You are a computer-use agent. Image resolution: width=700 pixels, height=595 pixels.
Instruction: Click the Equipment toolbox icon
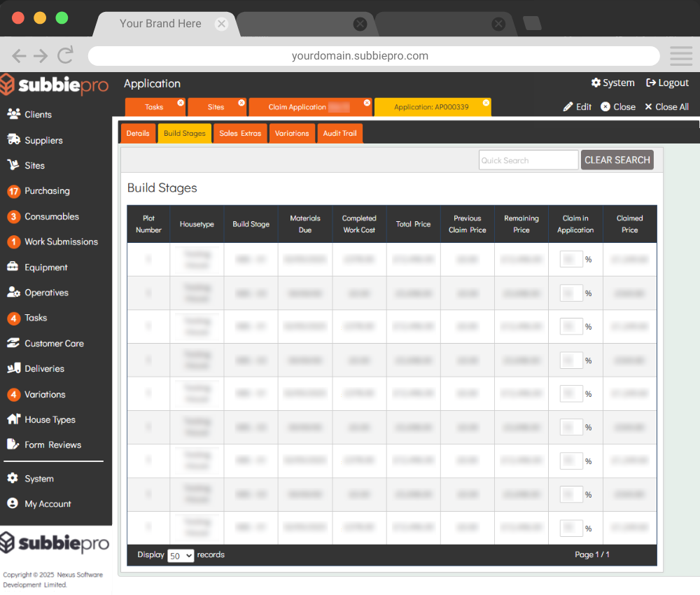click(x=13, y=267)
